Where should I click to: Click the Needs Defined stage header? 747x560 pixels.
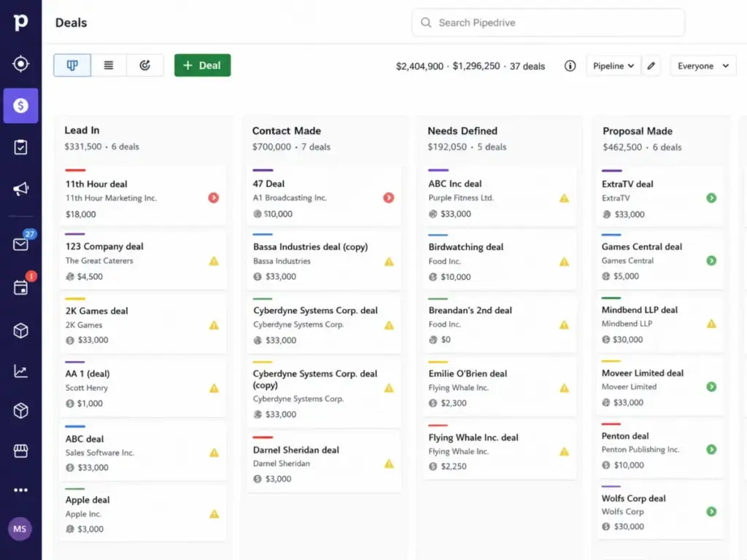tap(462, 131)
